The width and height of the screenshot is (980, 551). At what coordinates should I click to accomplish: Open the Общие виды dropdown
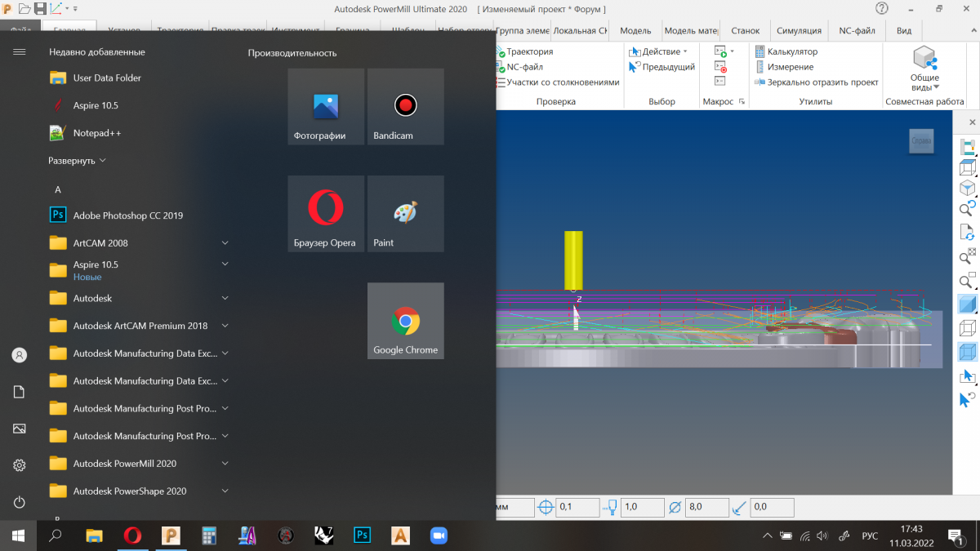(x=924, y=69)
